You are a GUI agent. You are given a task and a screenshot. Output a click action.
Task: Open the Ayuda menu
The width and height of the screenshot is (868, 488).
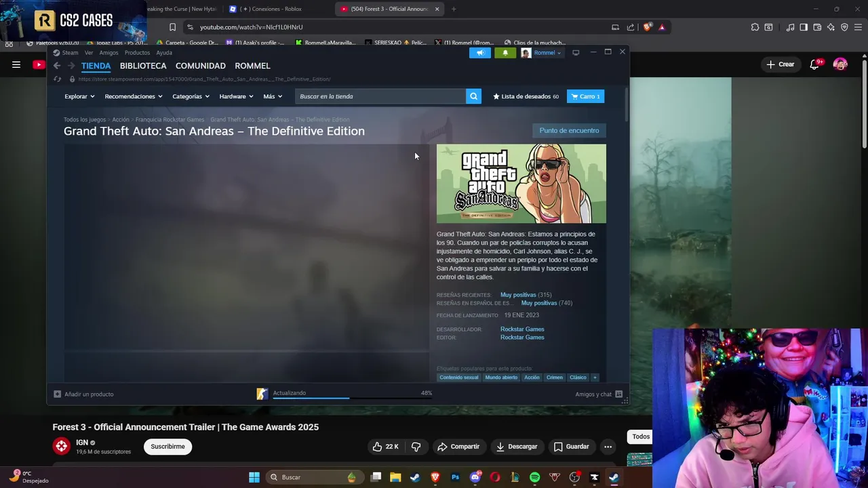[x=164, y=53]
